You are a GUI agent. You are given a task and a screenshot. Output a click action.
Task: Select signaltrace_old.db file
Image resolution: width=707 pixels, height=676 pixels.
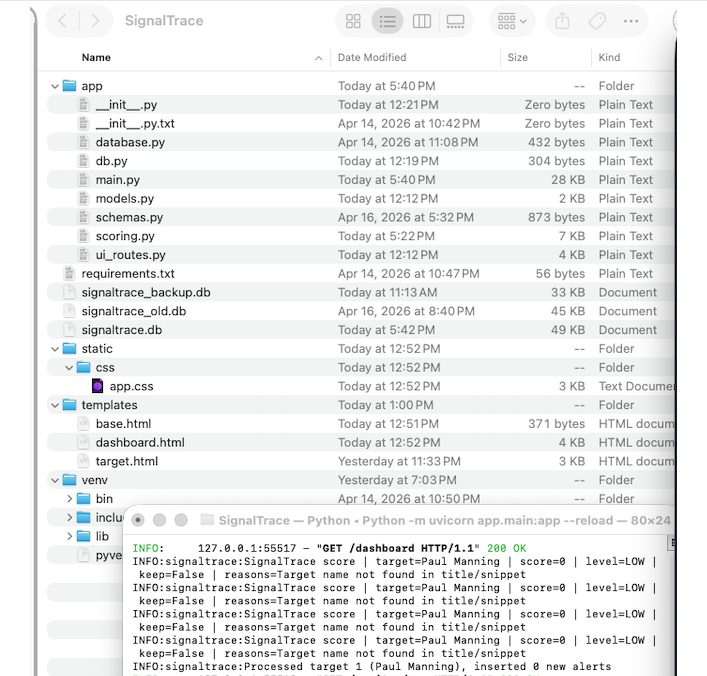click(x=360, y=311)
